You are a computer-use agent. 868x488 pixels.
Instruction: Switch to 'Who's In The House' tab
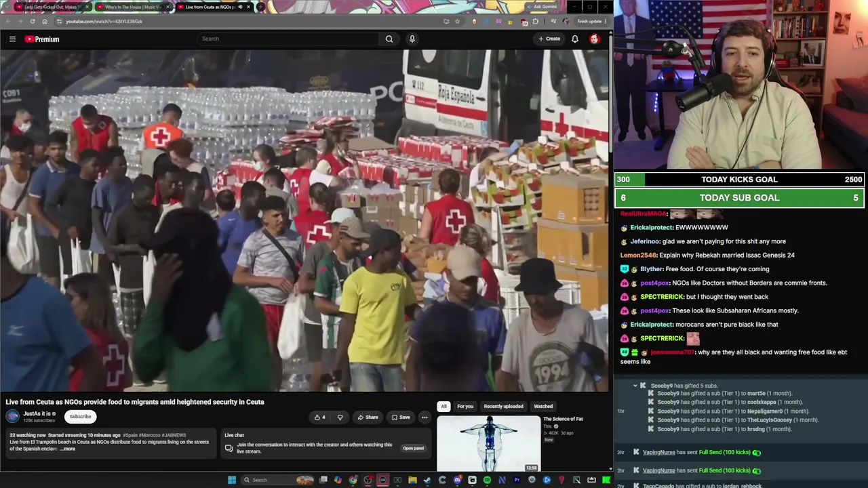(133, 7)
